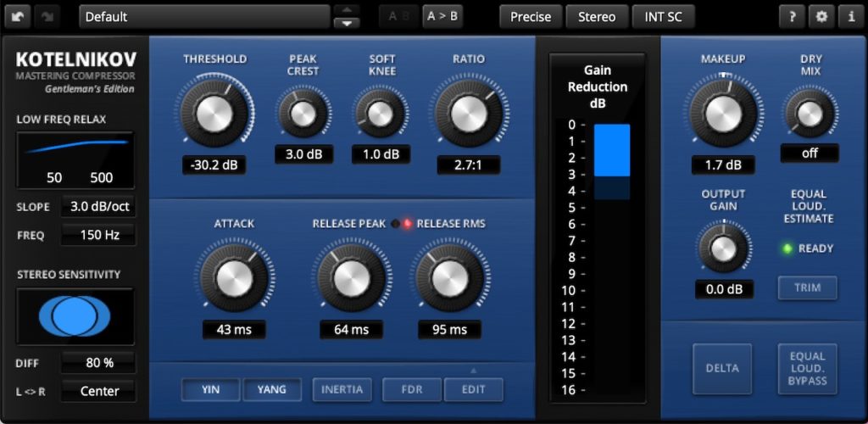This screenshot has width=868, height=424.
Task: Open the Default preset name field
Action: (205, 17)
